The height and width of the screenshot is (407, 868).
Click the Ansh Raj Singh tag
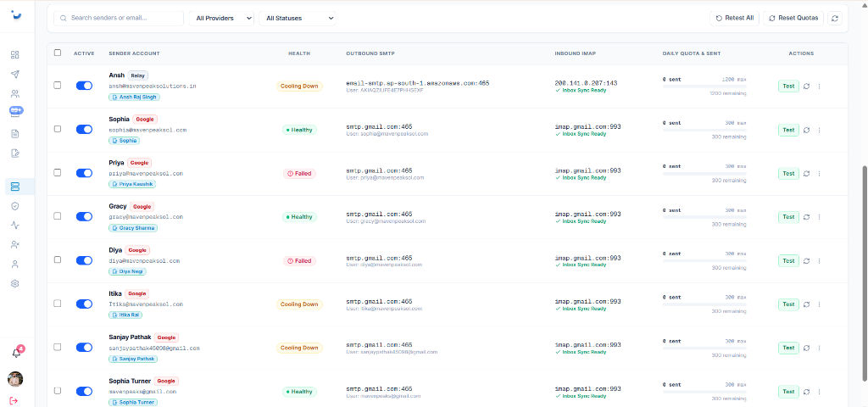pyautogui.click(x=135, y=97)
